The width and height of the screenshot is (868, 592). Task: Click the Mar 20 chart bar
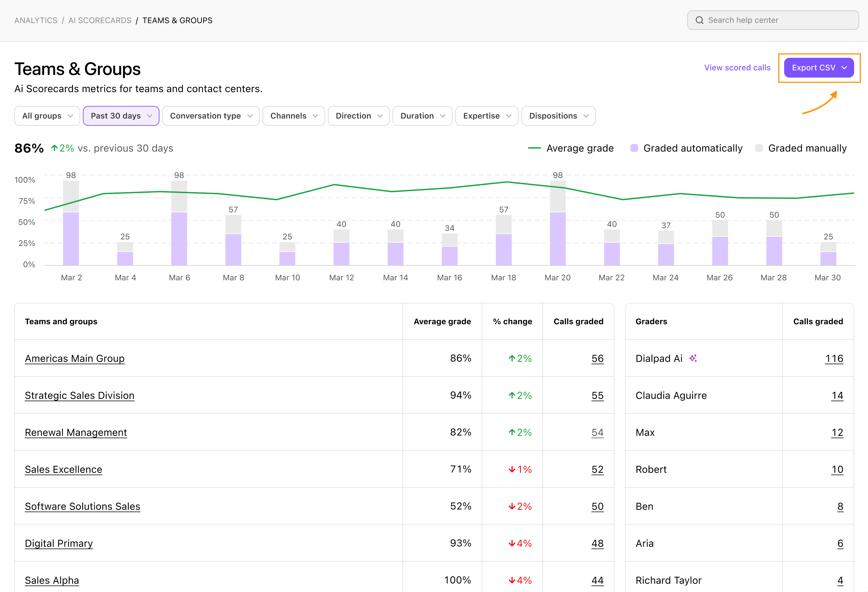(x=558, y=223)
